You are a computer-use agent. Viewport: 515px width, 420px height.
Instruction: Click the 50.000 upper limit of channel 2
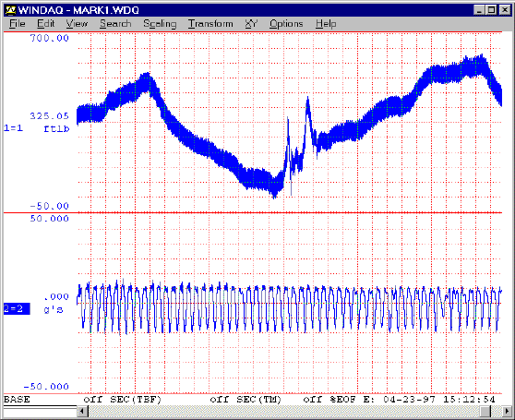pos(50,219)
